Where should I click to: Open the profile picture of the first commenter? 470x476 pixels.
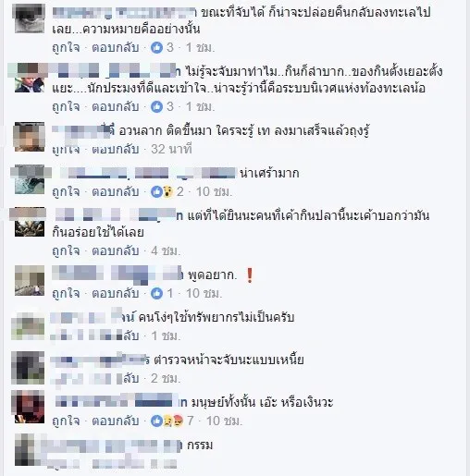coord(30,18)
